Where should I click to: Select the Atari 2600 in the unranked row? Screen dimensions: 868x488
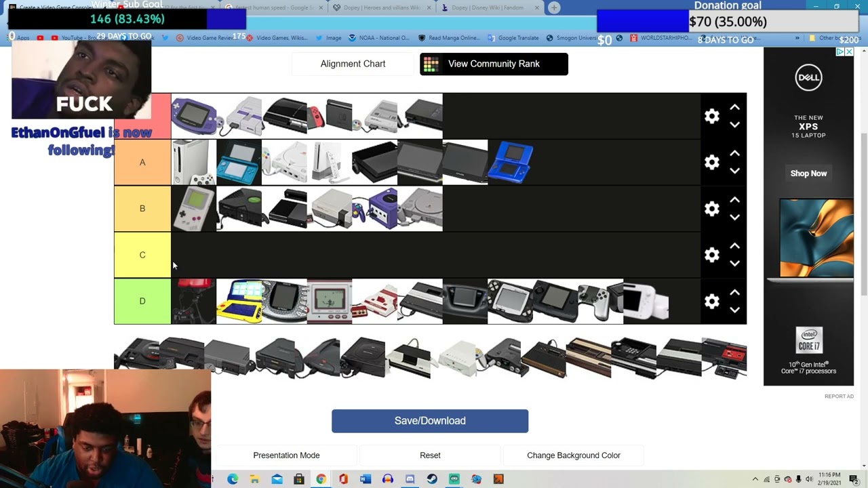[x=543, y=357]
